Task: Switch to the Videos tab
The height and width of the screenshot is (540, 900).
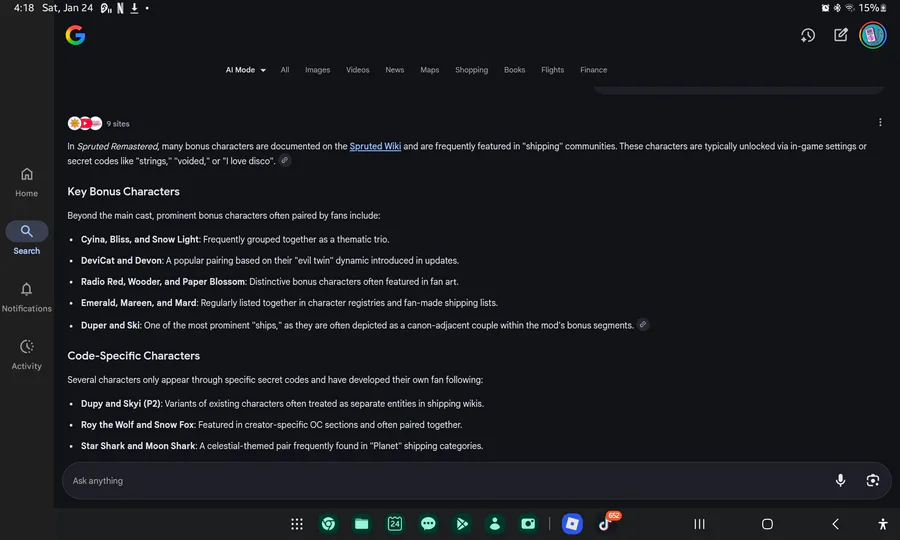Action: [x=358, y=70]
